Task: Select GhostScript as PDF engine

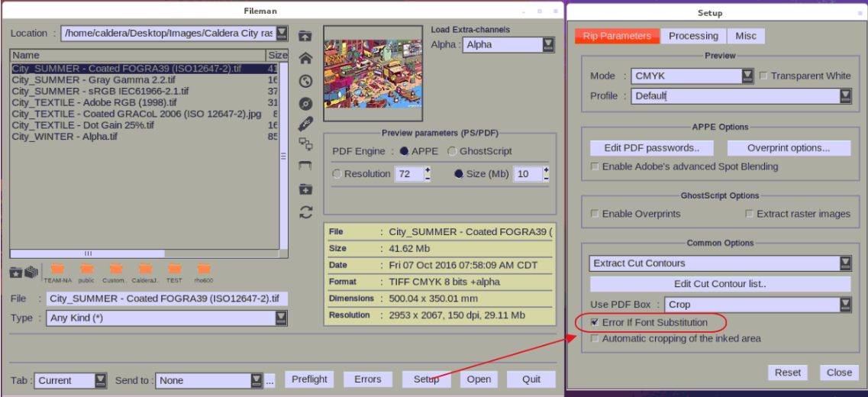Action: click(452, 151)
